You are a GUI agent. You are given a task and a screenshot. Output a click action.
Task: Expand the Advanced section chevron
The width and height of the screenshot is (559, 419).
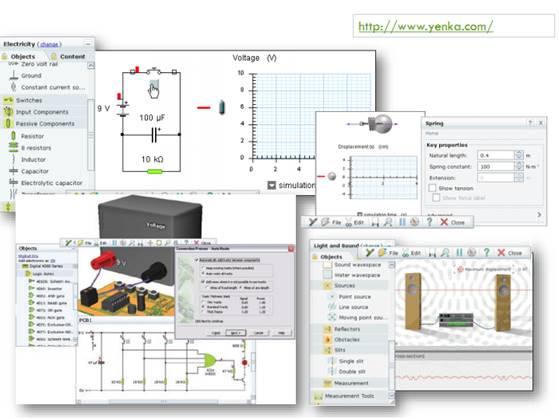pos(539,215)
